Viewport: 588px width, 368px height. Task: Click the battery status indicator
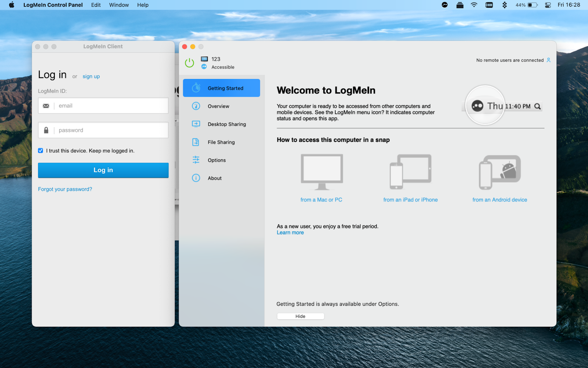coord(527,5)
